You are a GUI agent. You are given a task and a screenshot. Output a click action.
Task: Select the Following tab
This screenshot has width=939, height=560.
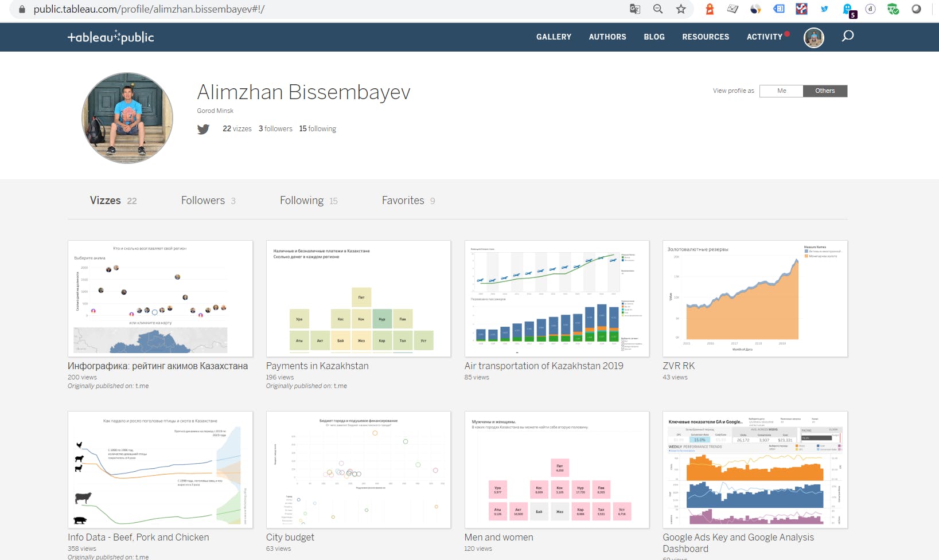(309, 201)
